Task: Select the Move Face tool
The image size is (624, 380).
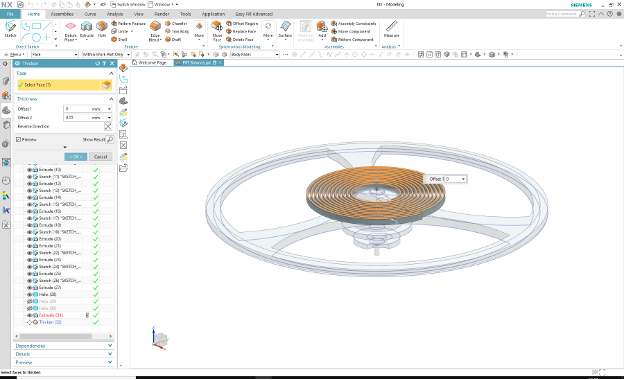Action: coord(217,31)
